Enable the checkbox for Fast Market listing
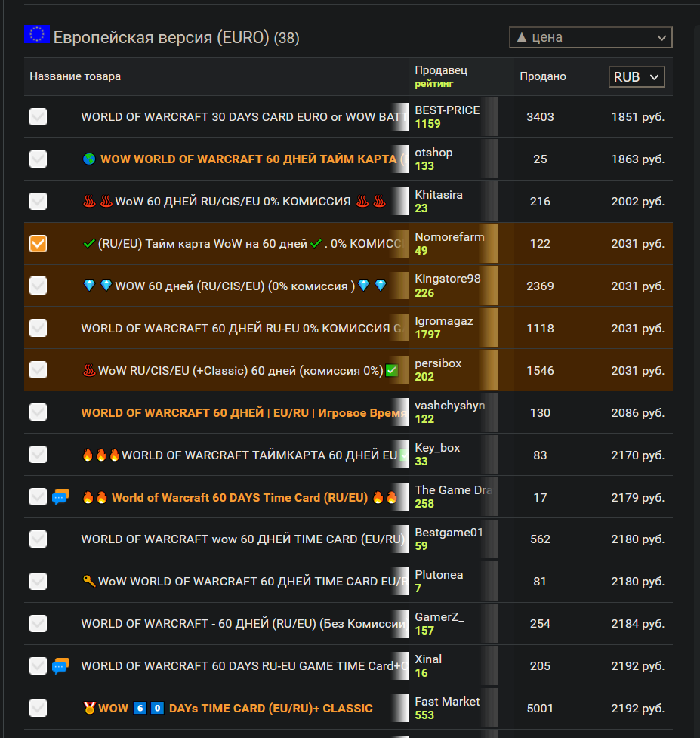 (x=38, y=708)
